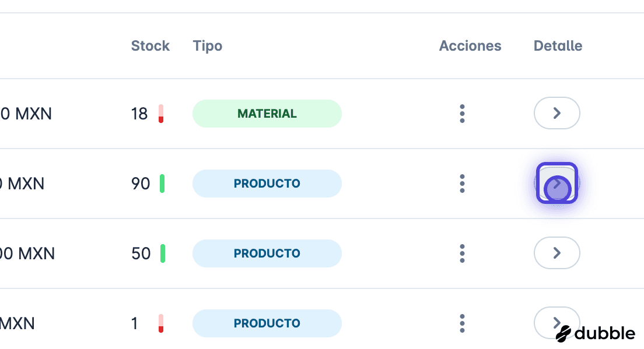Click PRODUCTO badge in stock 1 row
Screen dimensions: 644x349
coord(267,323)
